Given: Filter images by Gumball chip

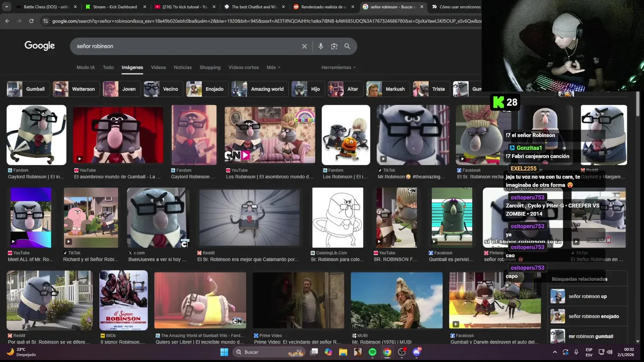Looking at the screenshot, I should (28, 89).
